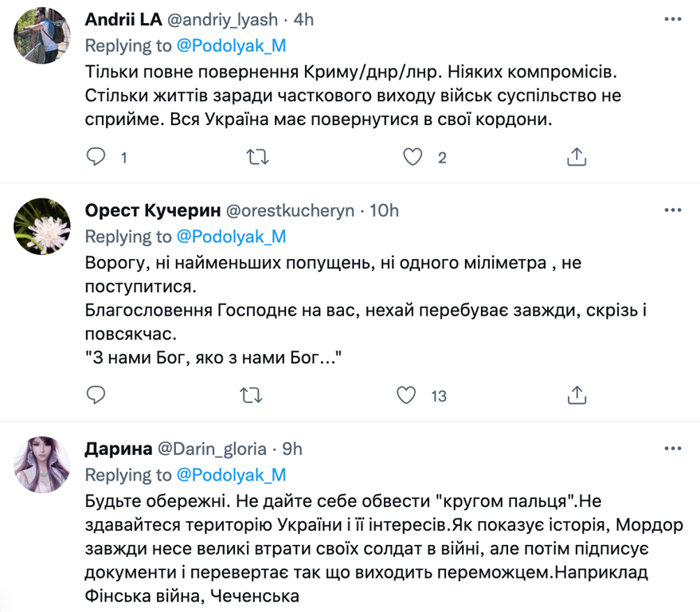Image resolution: width=700 pixels, height=612 pixels.
Task: Open @Podolyak_M link in Andrii LA's reply
Action: [x=230, y=45]
